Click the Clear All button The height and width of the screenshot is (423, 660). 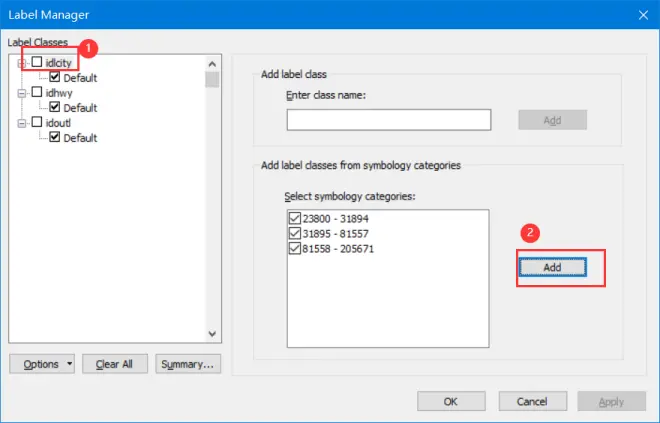pos(115,364)
